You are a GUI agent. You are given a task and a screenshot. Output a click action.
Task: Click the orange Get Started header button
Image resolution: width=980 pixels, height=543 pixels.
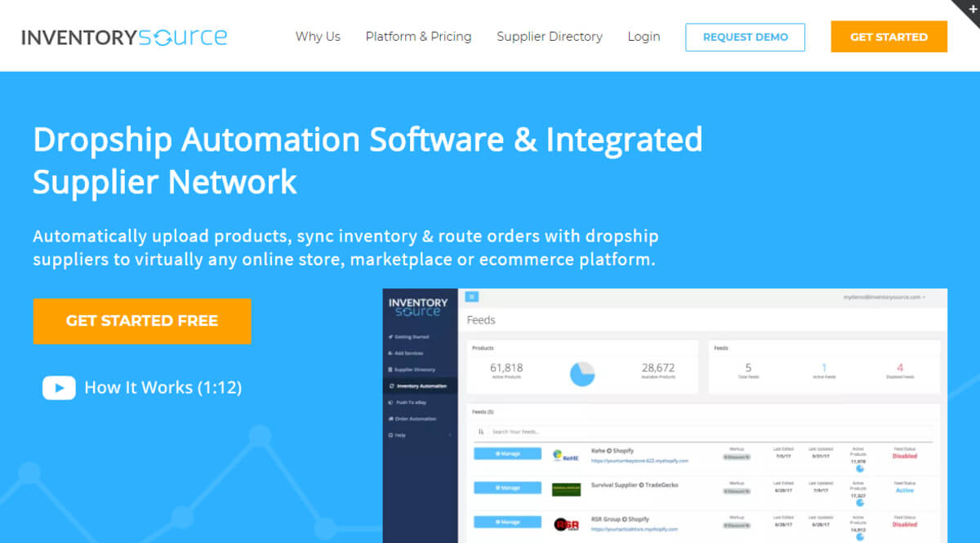(x=889, y=37)
